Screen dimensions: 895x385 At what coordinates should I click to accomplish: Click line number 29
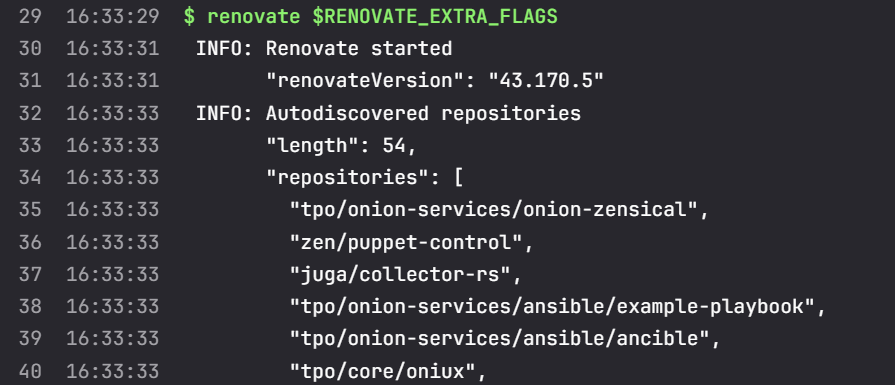click(x=30, y=17)
